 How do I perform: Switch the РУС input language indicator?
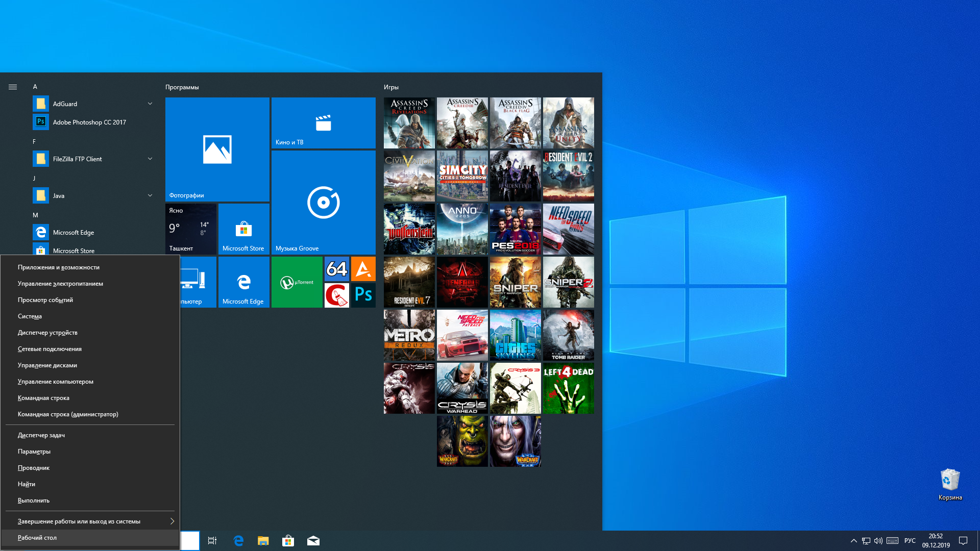pos(910,541)
